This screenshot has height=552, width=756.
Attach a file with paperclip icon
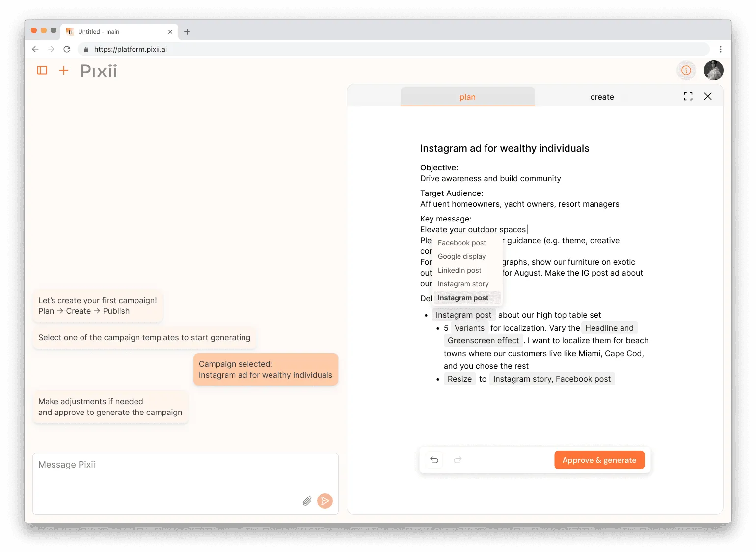point(307,501)
